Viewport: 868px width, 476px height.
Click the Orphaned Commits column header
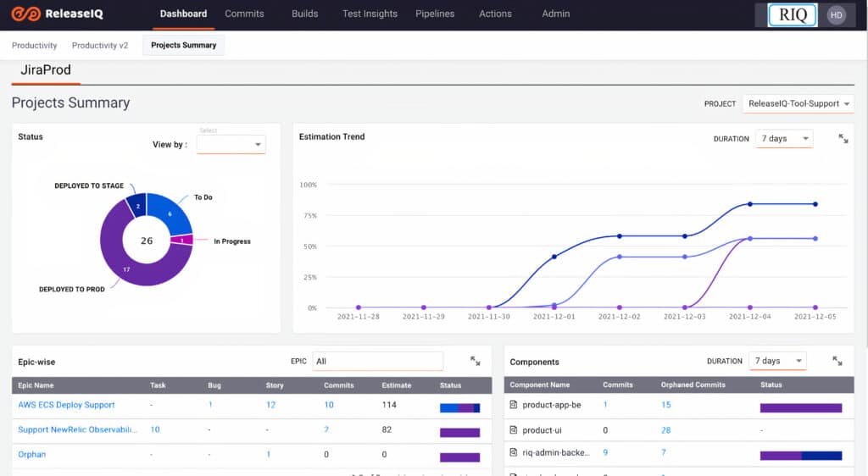(x=693, y=385)
